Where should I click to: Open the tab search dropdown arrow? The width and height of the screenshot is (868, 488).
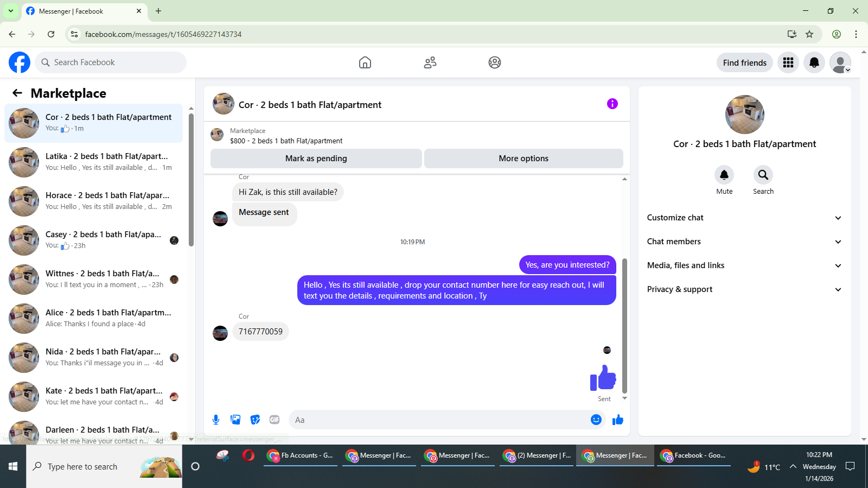[x=10, y=11]
